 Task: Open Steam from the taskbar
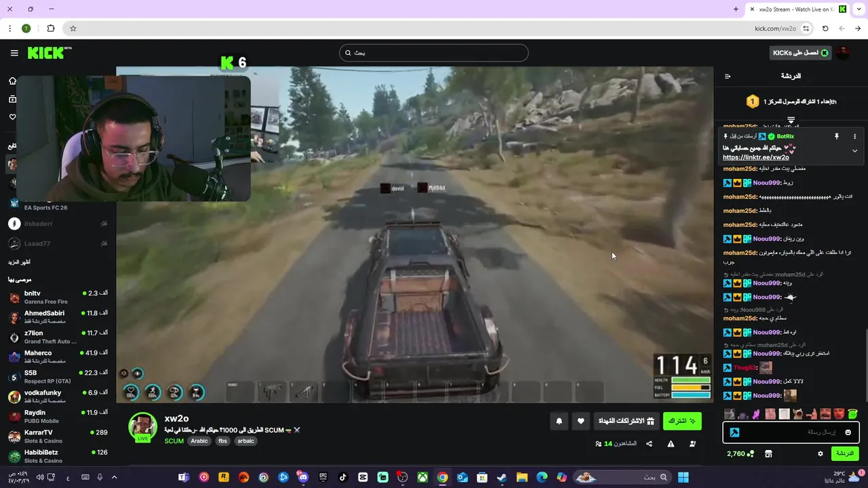point(501,477)
